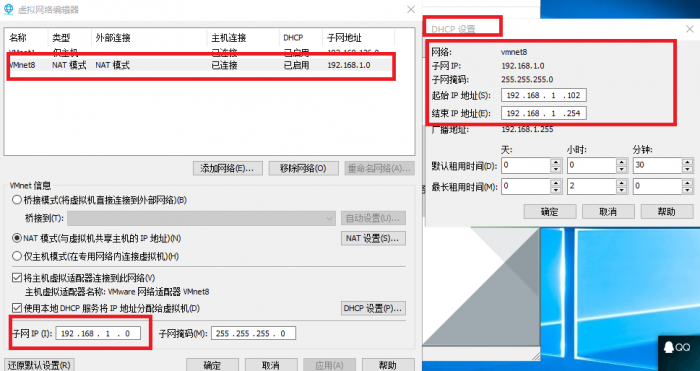This screenshot has width=700, height=371.
Task: Click 取消 in DHCP settings dialog
Action: pos(608,212)
